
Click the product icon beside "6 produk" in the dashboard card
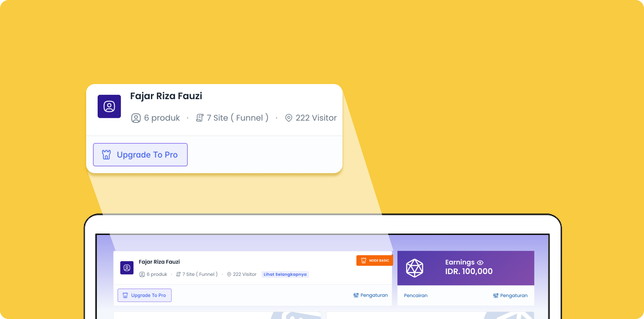pyautogui.click(x=142, y=274)
